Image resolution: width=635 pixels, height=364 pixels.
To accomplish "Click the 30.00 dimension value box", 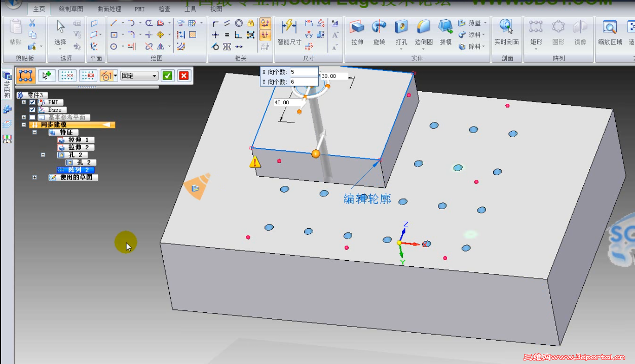I will coord(334,76).
